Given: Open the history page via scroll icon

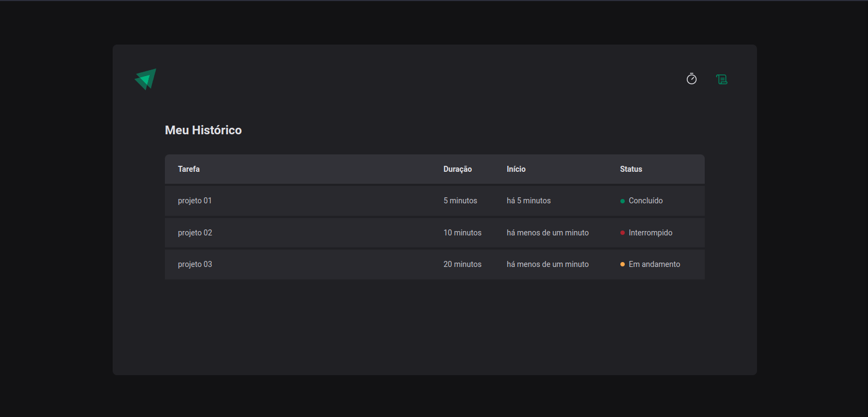Looking at the screenshot, I should pos(722,79).
